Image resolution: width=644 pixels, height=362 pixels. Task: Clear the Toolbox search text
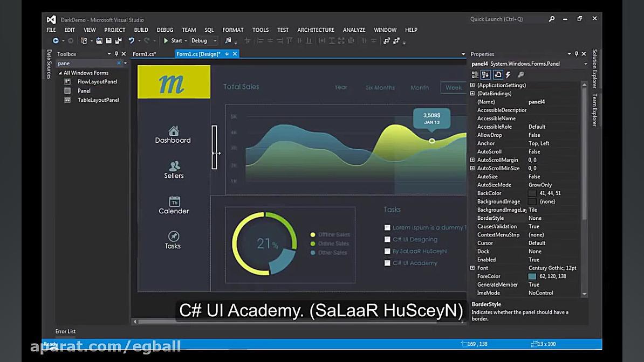[x=119, y=63]
